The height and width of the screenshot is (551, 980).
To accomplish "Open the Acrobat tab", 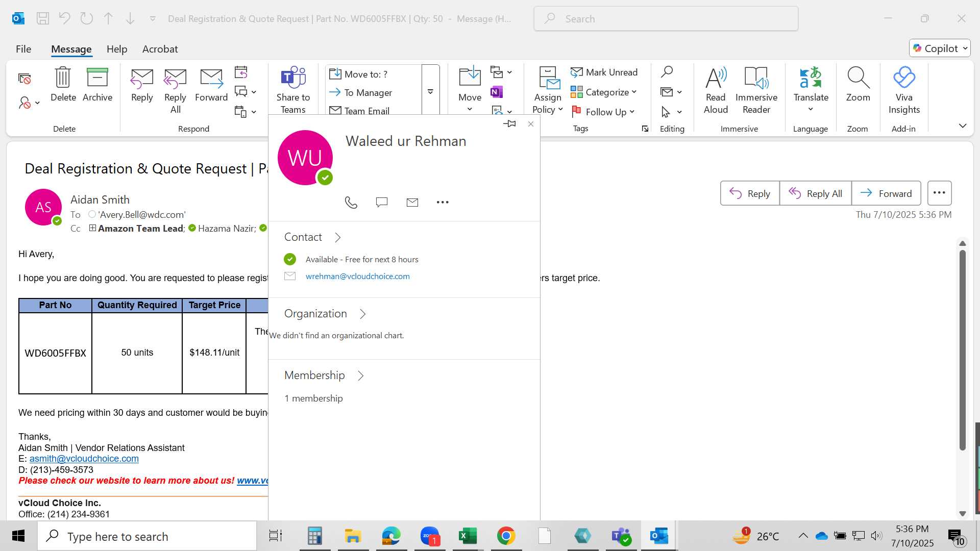I will click(x=160, y=49).
